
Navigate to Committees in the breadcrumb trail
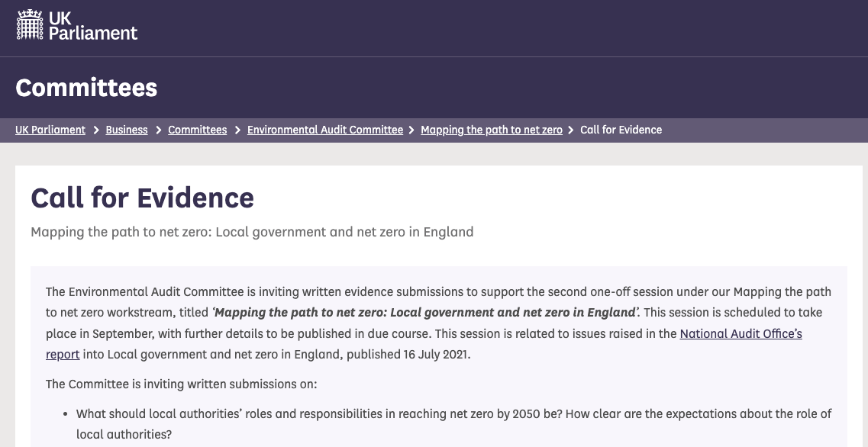(x=198, y=130)
